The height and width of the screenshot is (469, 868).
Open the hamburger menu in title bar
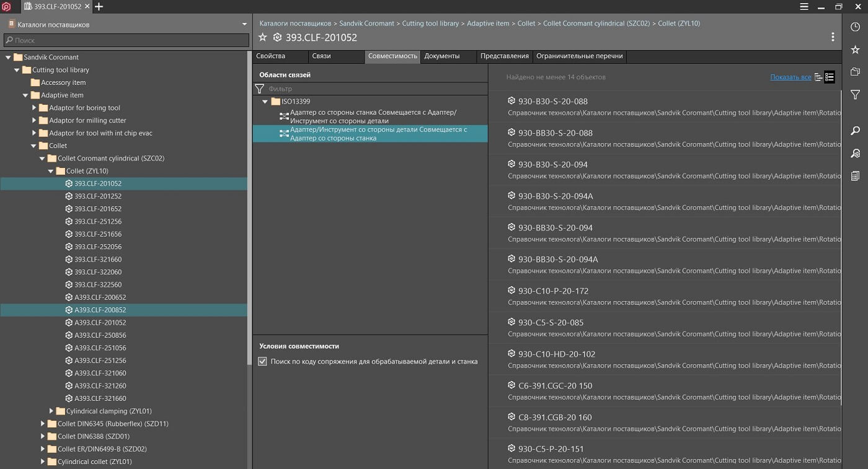804,7
